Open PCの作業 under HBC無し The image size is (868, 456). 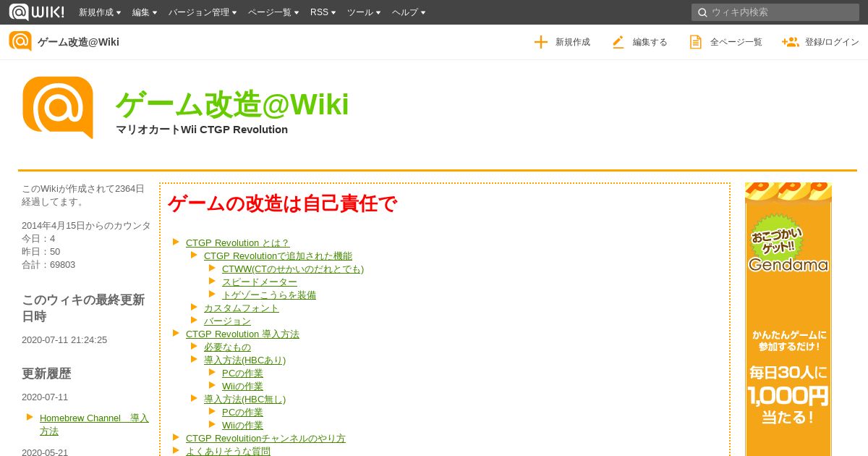(242, 412)
